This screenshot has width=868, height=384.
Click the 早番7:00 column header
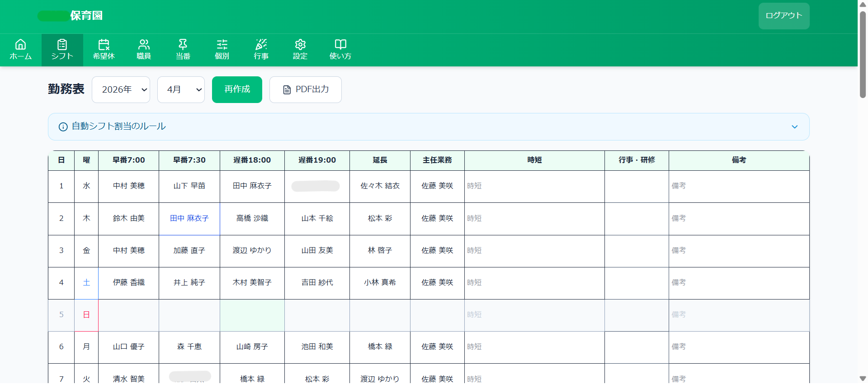128,160
